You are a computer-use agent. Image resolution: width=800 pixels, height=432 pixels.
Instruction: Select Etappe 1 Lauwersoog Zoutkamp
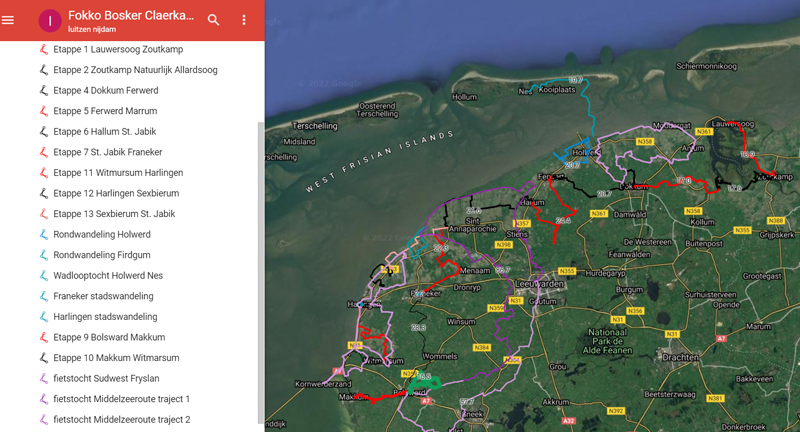coord(118,49)
